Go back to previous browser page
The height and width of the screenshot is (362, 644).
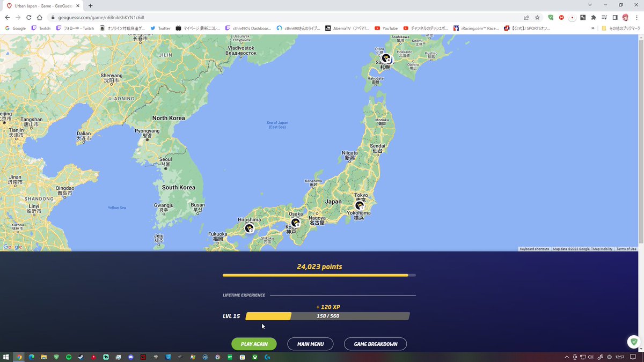pyautogui.click(x=7, y=17)
